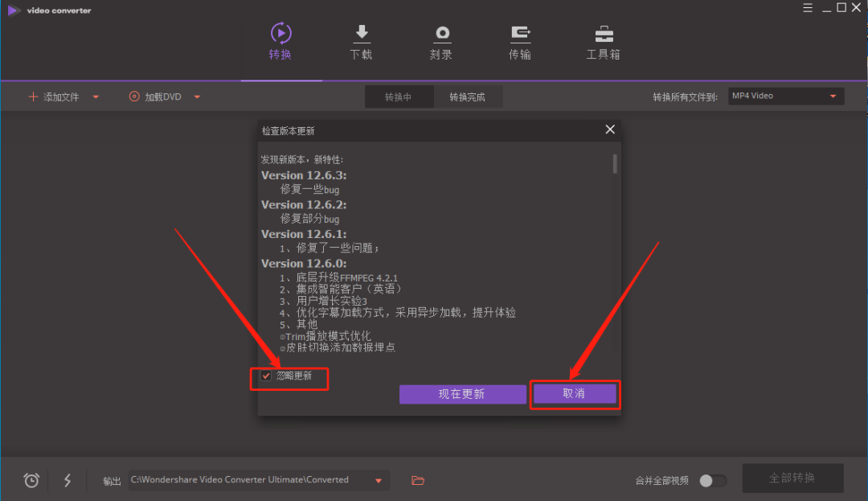The width and height of the screenshot is (868, 501).
Task: Expand the output path dropdown arrow
Action: click(379, 481)
